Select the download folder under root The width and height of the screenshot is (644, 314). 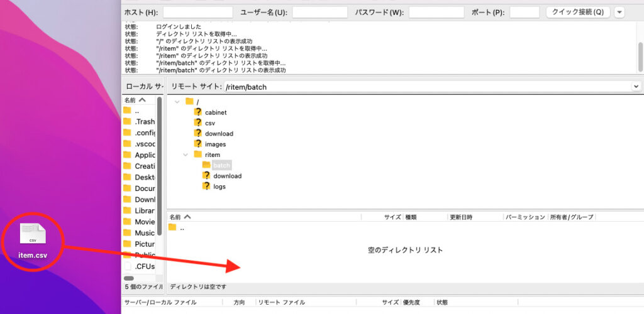point(219,134)
